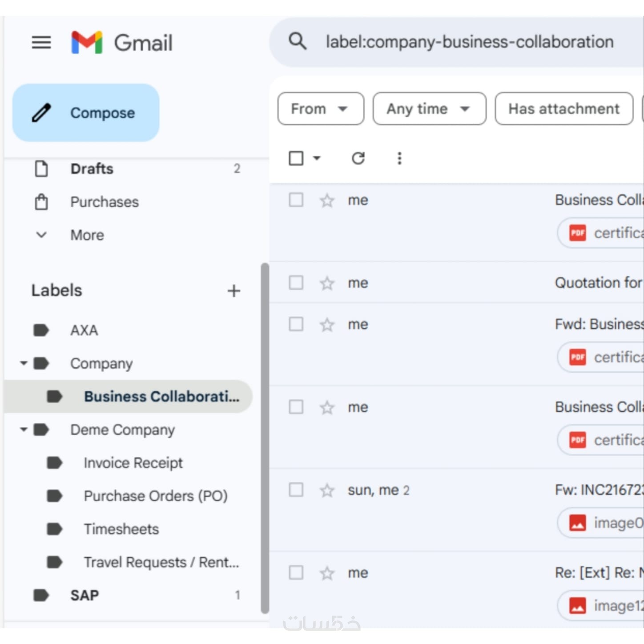Tick checkbox for Fwd: Business email
This screenshot has width=644, height=644.
[296, 324]
